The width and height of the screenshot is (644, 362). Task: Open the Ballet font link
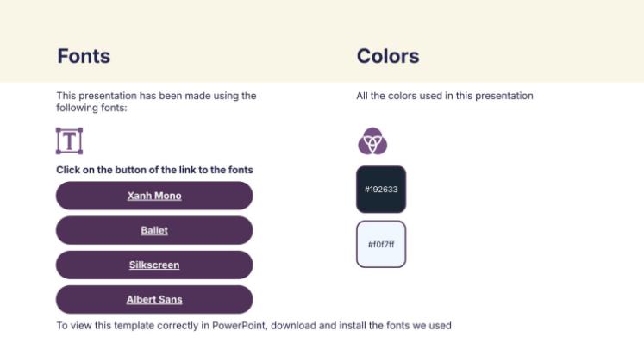pos(154,230)
